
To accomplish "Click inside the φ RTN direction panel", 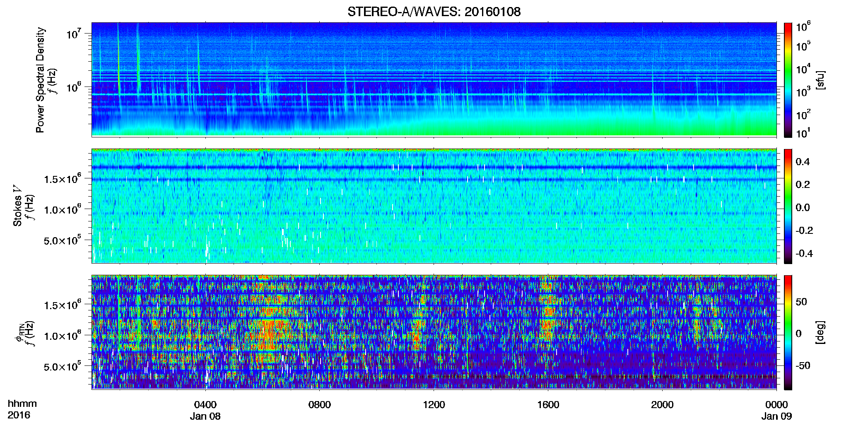I will [x=434, y=332].
